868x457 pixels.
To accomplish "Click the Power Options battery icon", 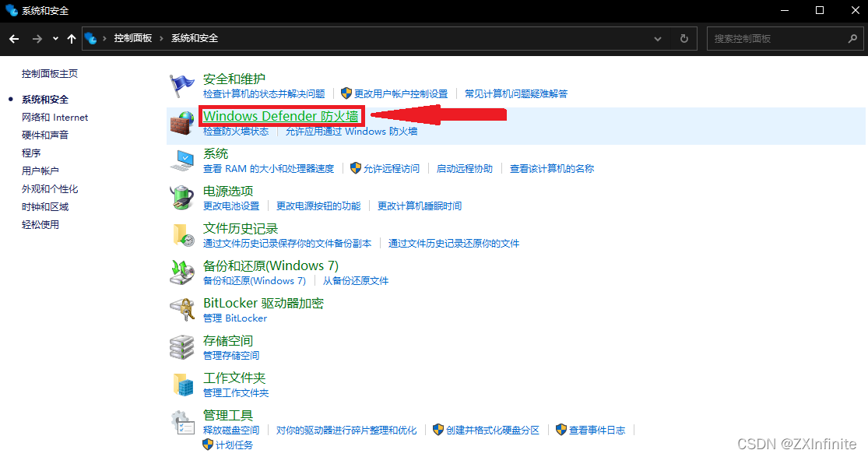I will [181, 198].
